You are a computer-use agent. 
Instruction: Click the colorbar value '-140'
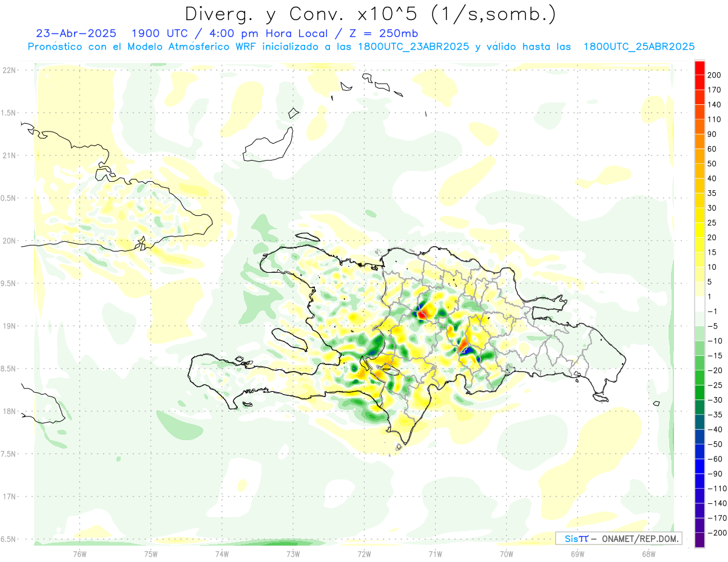pos(717,503)
